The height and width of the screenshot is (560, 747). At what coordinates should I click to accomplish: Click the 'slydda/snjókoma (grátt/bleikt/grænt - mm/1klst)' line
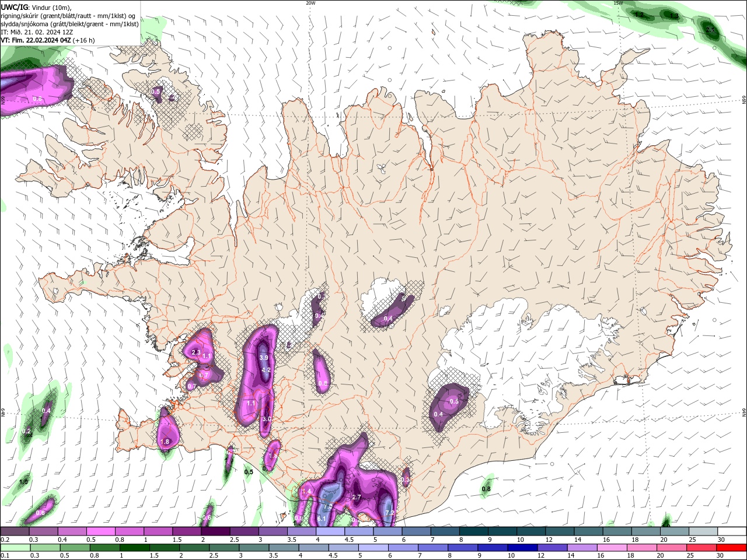[70, 24]
